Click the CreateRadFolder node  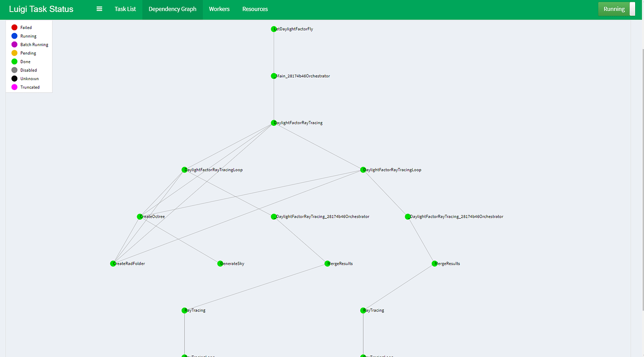click(112, 263)
